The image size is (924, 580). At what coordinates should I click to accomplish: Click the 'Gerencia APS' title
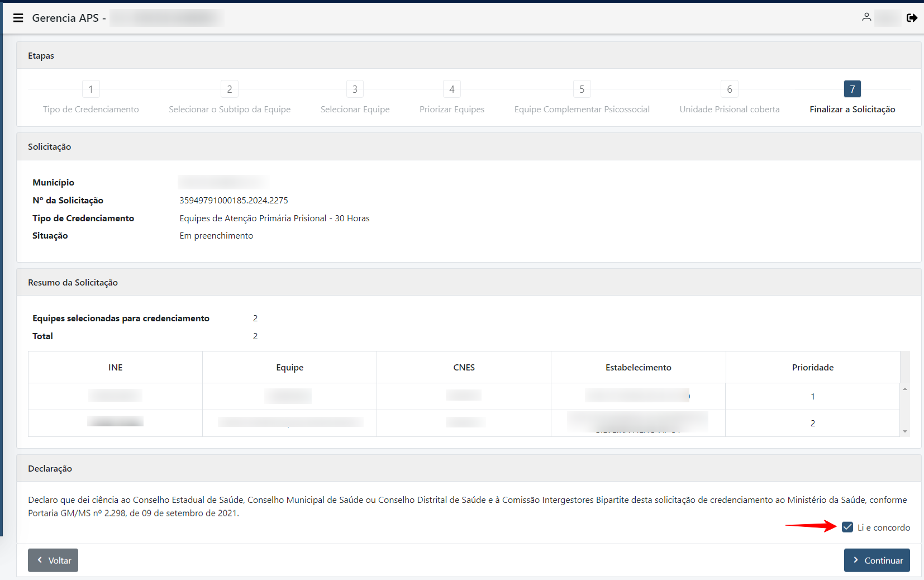coord(65,18)
